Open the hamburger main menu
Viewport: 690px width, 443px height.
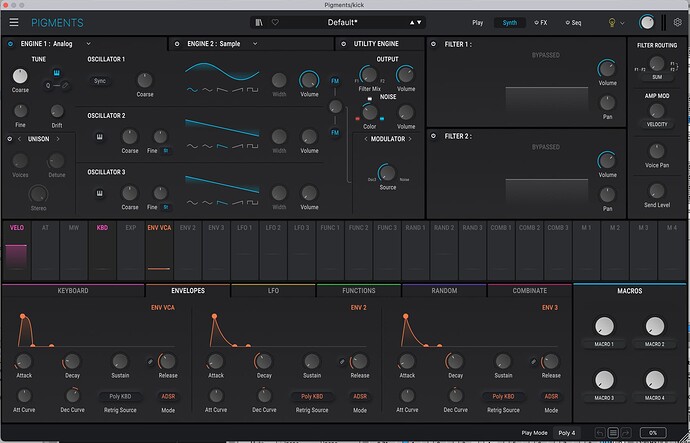click(14, 22)
